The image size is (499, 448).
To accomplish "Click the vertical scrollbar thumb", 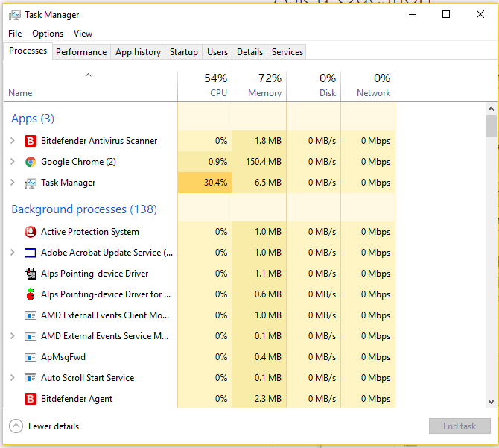I will pos(491,126).
